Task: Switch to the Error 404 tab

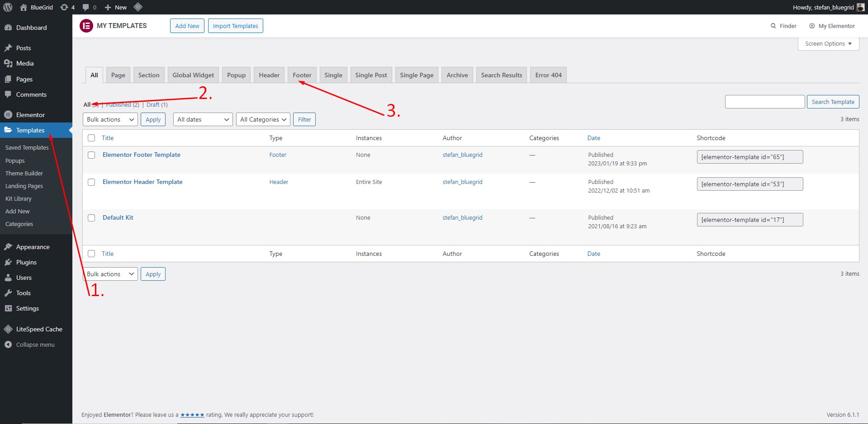Action: [x=548, y=75]
